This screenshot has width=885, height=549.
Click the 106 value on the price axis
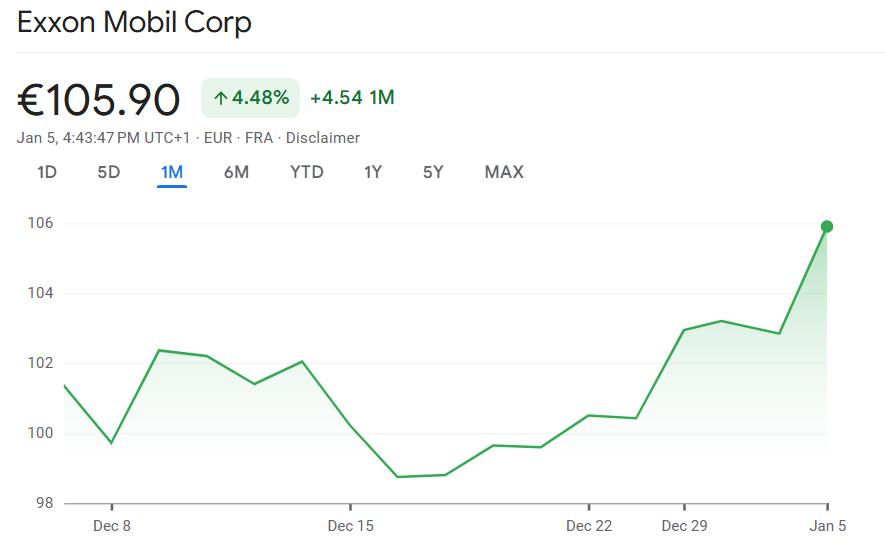tap(40, 223)
